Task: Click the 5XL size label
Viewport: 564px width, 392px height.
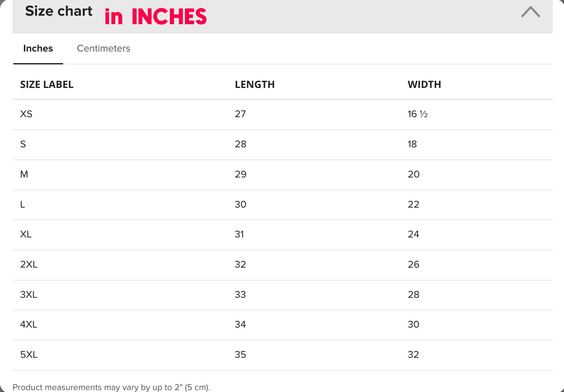Action: pyautogui.click(x=29, y=355)
